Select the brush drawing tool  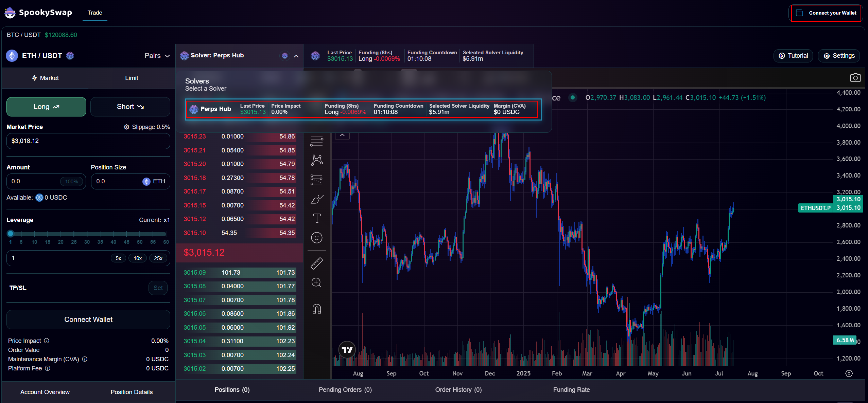[316, 199]
